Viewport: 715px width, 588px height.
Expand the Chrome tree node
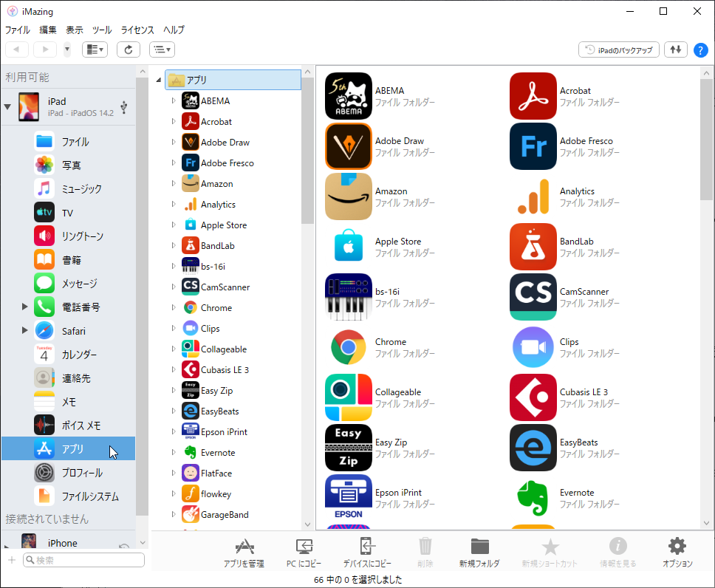174,307
